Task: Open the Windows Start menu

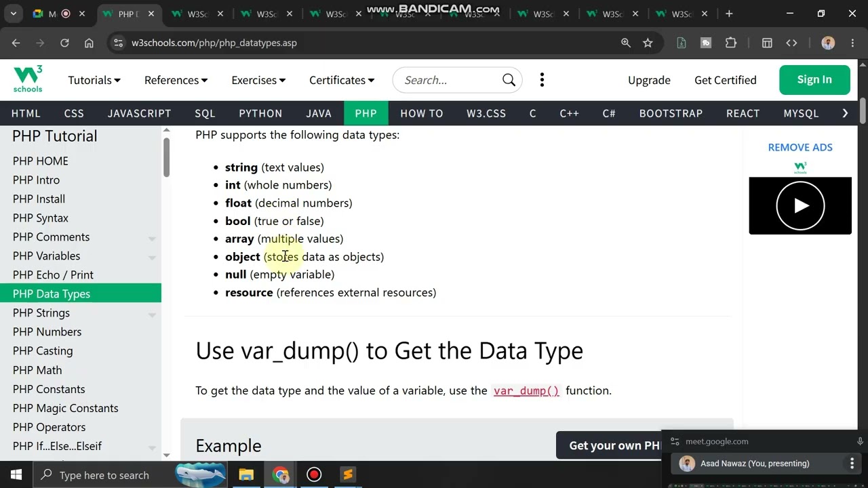Action: [x=16, y=474]
